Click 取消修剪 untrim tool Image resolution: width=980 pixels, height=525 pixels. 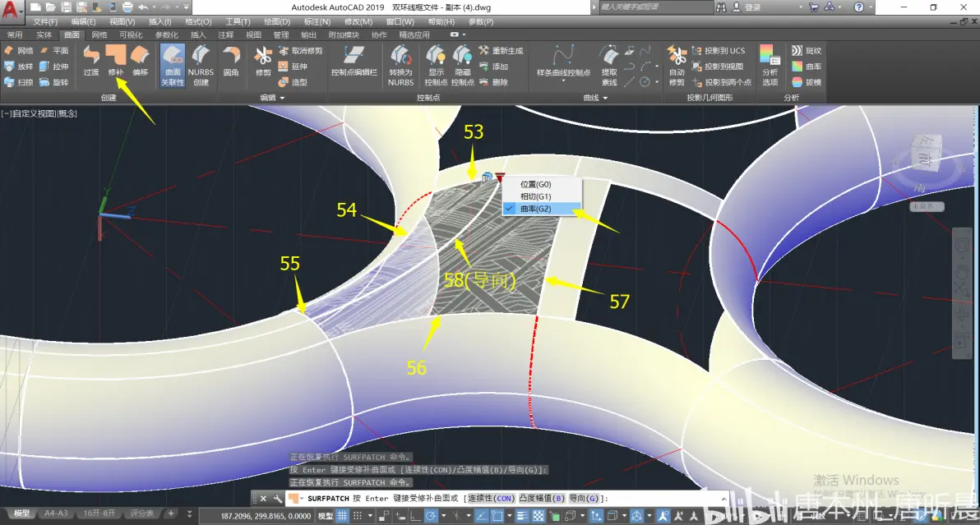(x=301, y=51)
